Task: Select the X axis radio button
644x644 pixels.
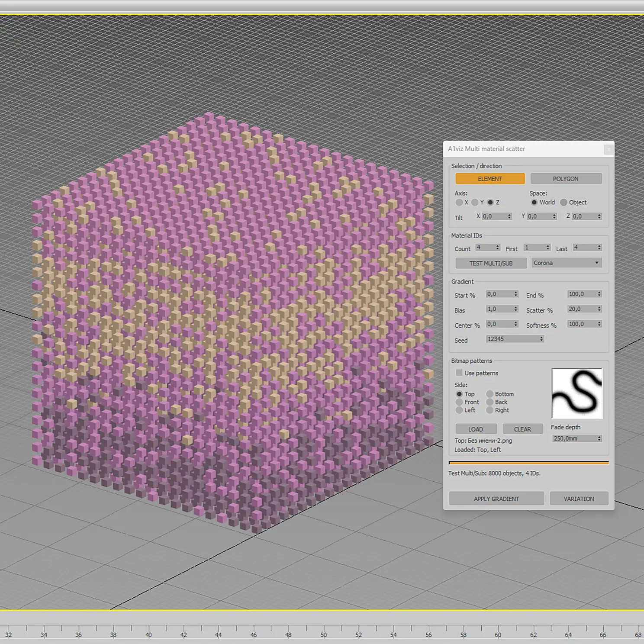Action: click(459, 202)
